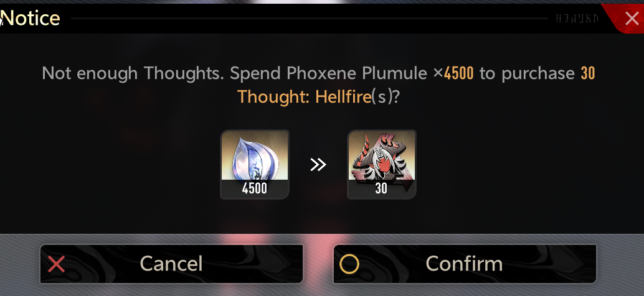Confirm the Thought: Hellfire purchase
Image resolution: width=644 pixels, height=296 pixels.
point(465,264)
